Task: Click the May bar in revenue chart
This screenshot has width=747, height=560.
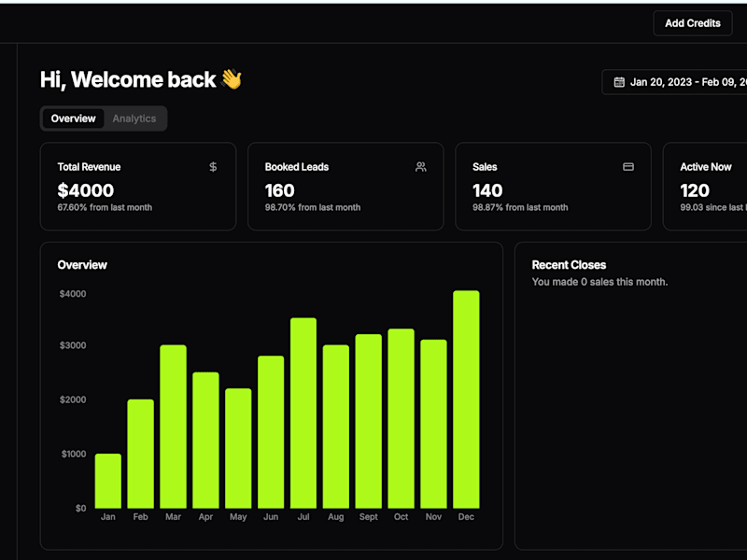Action: click(238, 449)
